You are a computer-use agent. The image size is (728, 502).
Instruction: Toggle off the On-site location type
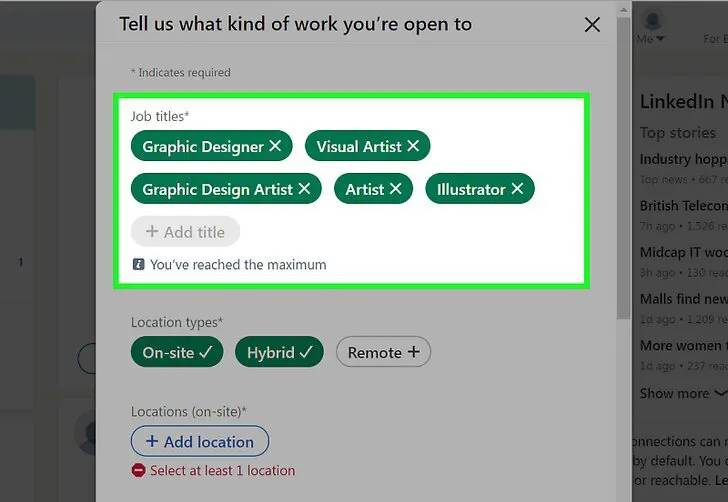point(177,352)
